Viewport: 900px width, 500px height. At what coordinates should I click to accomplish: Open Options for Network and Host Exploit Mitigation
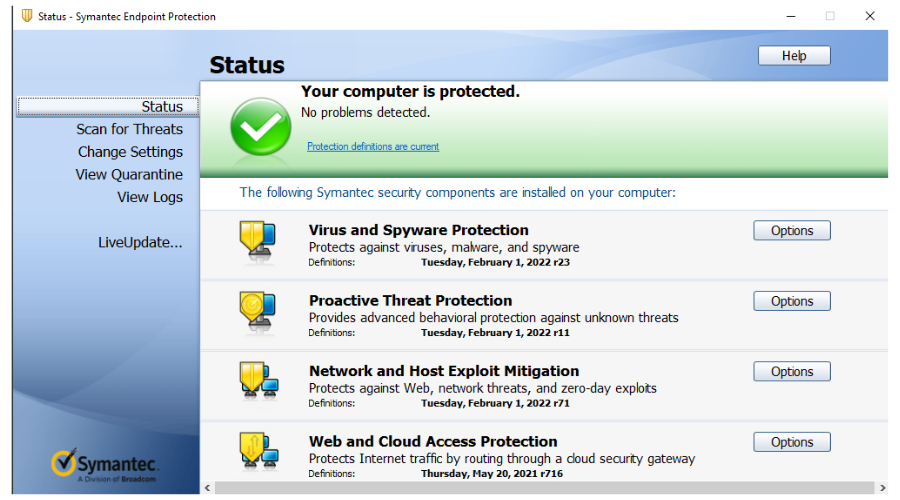pos(792,371)
